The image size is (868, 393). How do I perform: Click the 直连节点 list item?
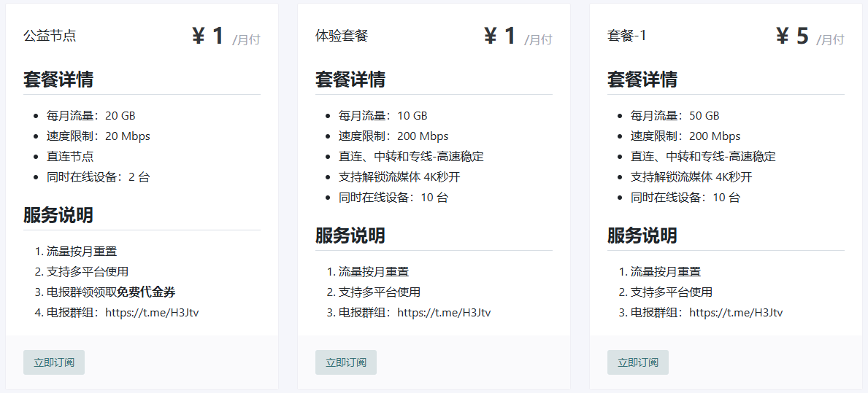tap(70, 157)
